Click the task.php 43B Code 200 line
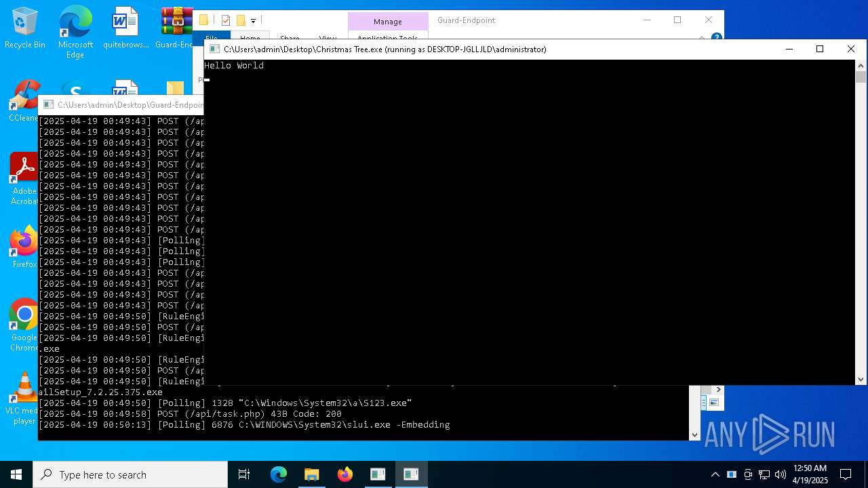 (x=190, y=414)
